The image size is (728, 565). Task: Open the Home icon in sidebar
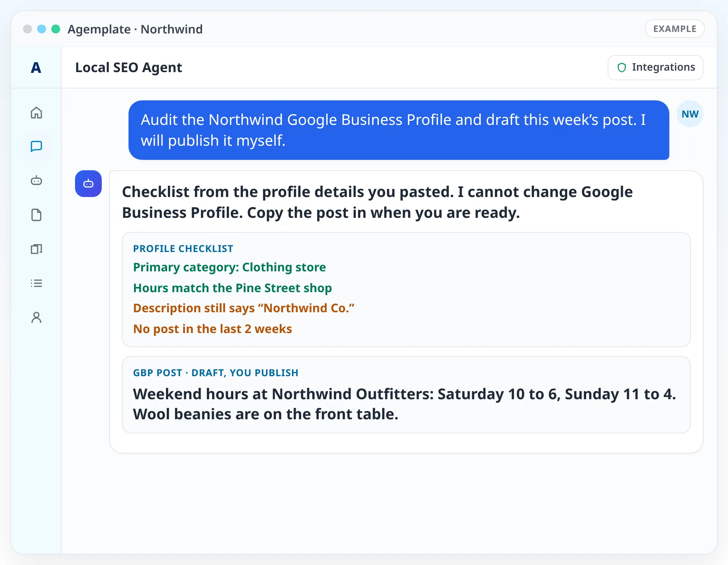coord(36,112)
